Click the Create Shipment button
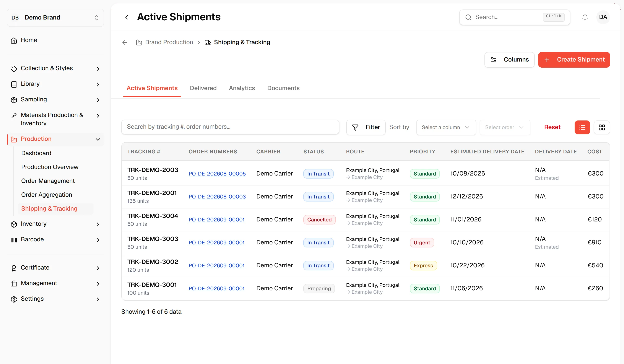Image resolution: width=624 pixels, height=364 pixels. [574, 60]
